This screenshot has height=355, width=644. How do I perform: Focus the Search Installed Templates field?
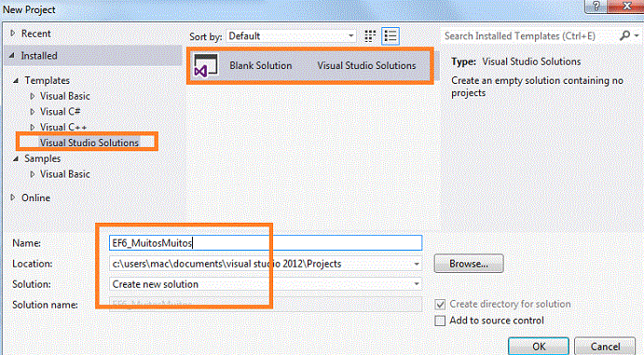pyautogui.click(x=529, y=36)
